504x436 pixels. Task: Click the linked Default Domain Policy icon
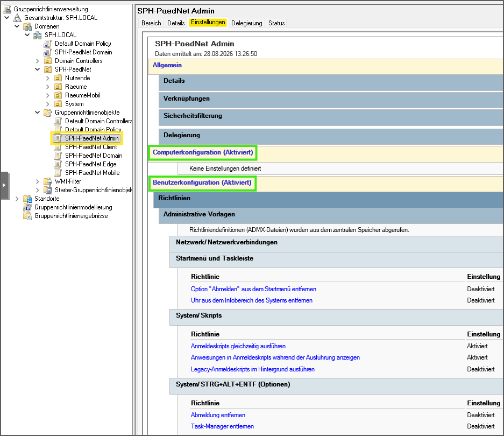tap(47, 44)
